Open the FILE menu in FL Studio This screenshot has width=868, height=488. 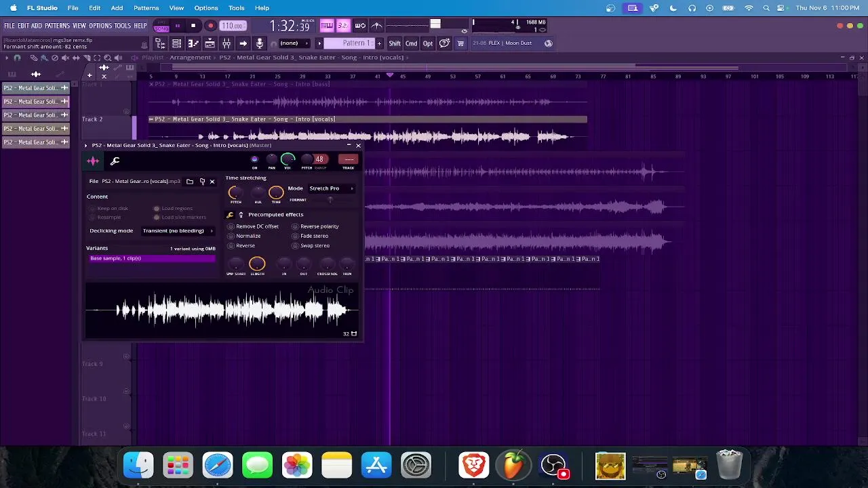click(x=9, y=26)
